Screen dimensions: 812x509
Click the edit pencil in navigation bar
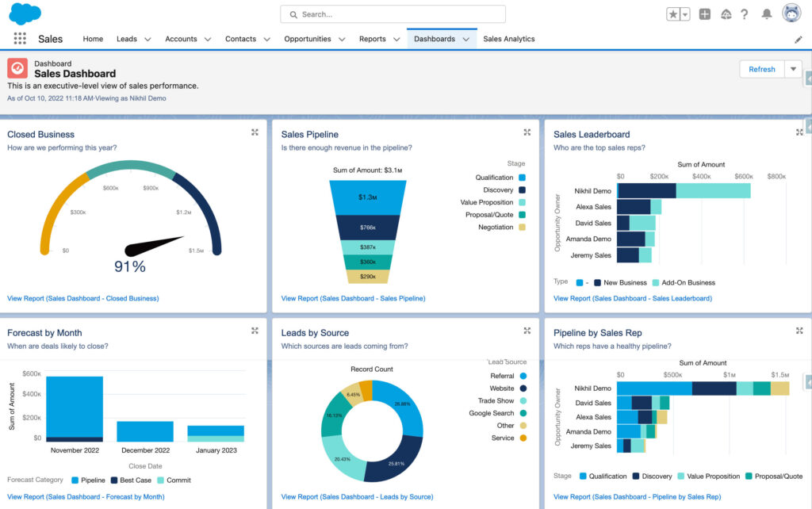click(798, 39)
